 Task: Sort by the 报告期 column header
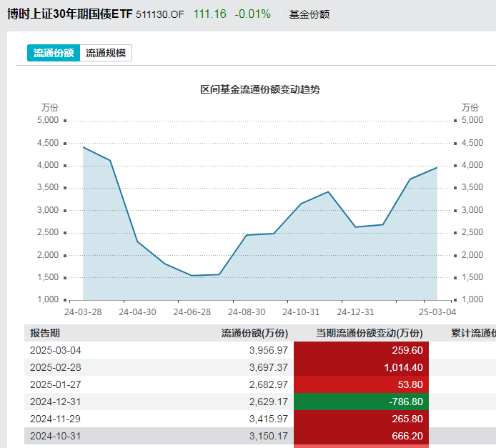click(x=45, y=333)
